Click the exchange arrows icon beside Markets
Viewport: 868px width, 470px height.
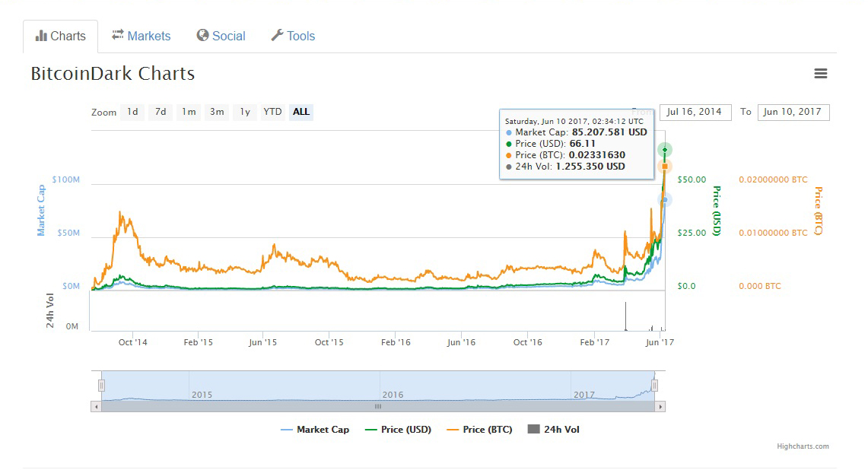click(x=117, y=35)
